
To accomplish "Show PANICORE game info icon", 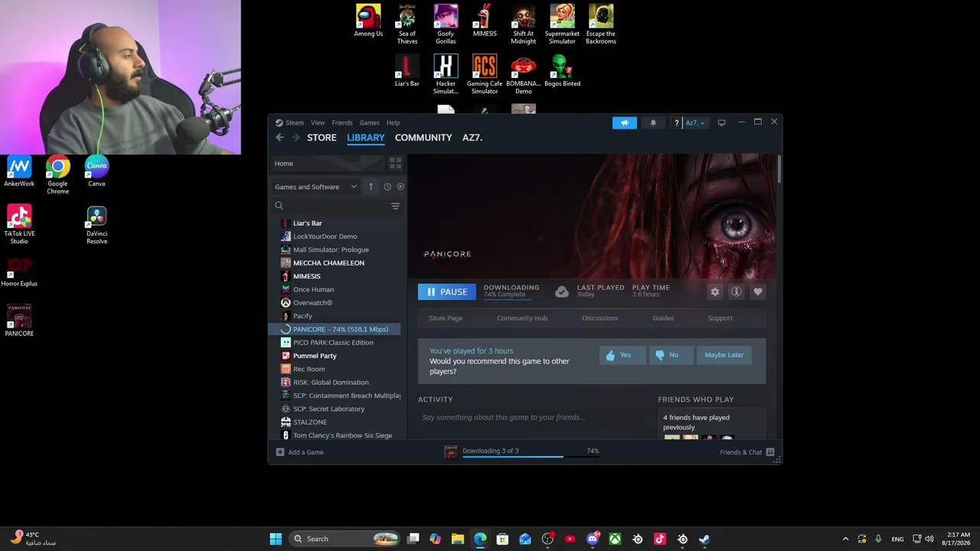I will pyautogui.click(x=737, y=292).
